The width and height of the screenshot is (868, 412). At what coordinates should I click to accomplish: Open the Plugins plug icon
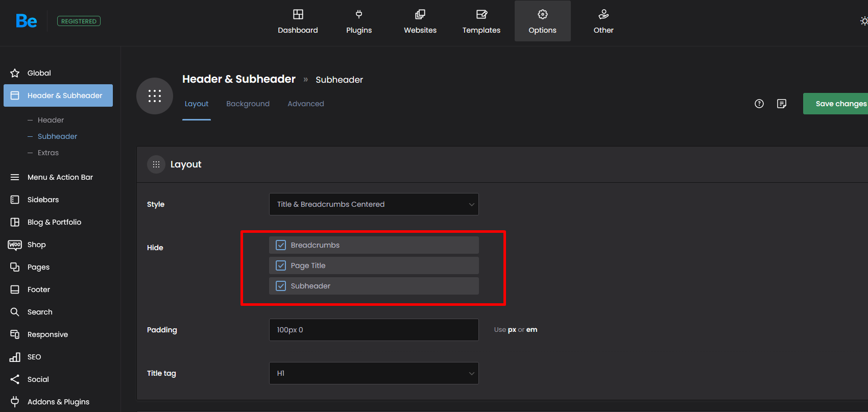pos(359,14)
